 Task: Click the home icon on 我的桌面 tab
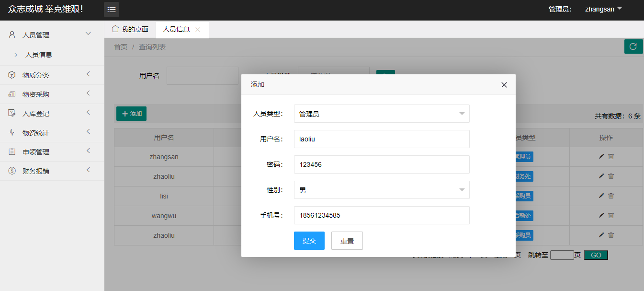(x=115, y=29)
